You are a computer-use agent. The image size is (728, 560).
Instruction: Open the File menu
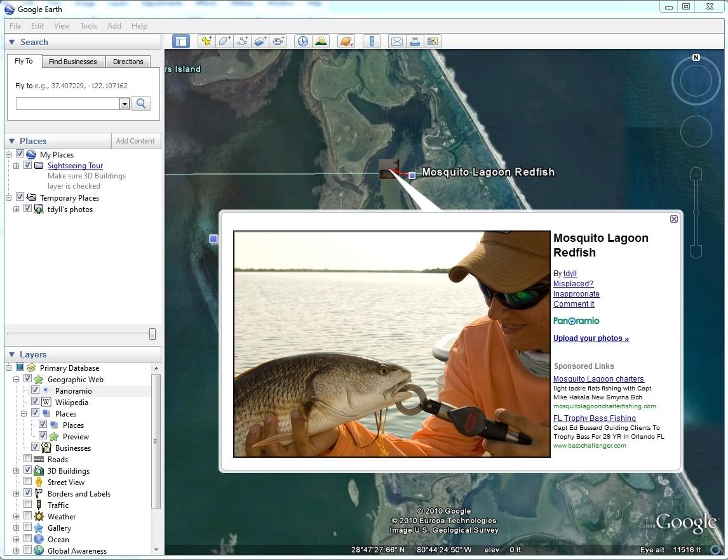click(15, 26)
